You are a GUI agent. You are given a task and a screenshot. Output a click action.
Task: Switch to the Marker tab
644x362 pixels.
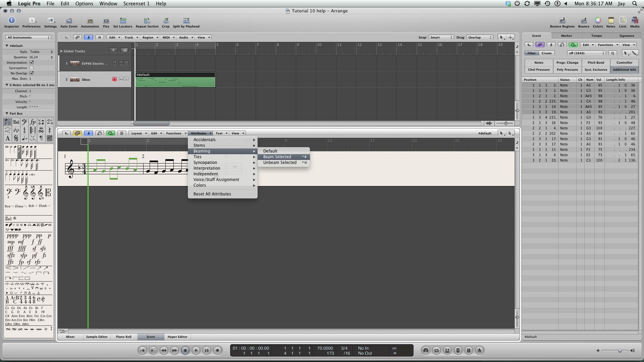567,36
